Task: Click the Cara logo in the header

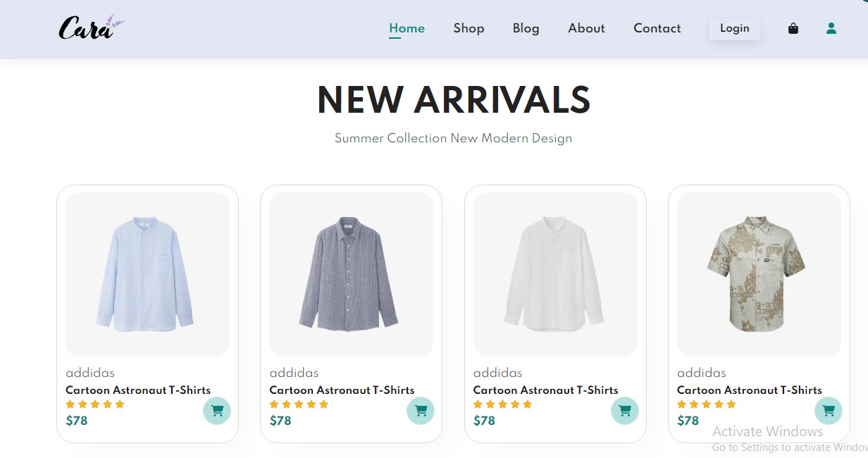Action: pyautogui.click(x=90, y=28)
